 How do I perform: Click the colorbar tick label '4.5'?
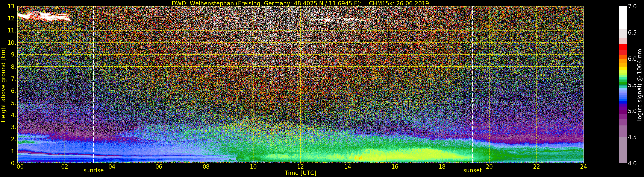[x=632, y=137]
